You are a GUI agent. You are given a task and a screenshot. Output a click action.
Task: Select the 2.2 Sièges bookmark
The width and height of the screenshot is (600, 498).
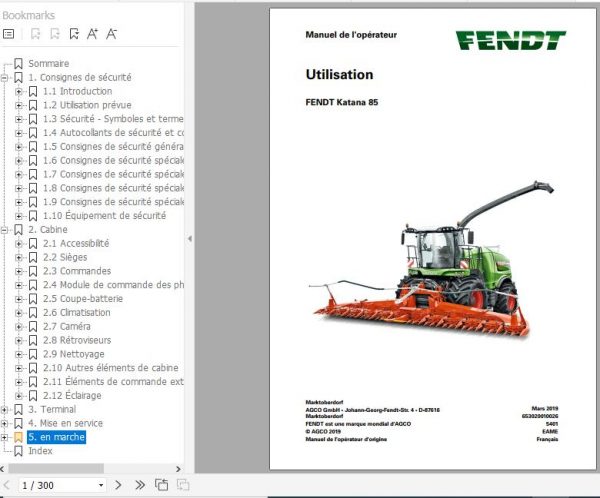click(x=65, y=257)
